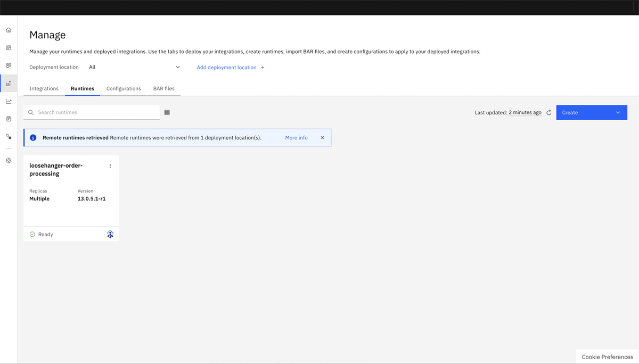Select the API keys icon in sidebar
This screenshot has height=364, width=639.
pyautogui.click(x=9, y=136)
